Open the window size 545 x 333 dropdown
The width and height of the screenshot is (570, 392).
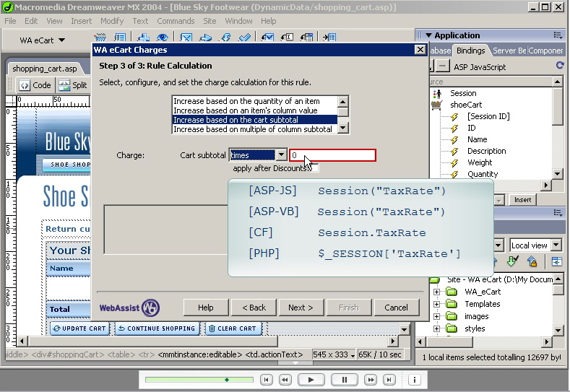333,354
